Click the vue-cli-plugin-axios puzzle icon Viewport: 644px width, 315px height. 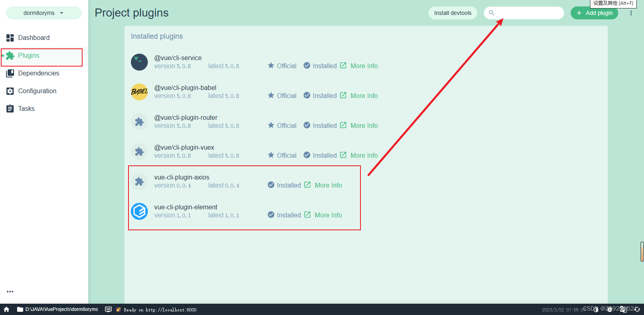[x=139, y=181]
